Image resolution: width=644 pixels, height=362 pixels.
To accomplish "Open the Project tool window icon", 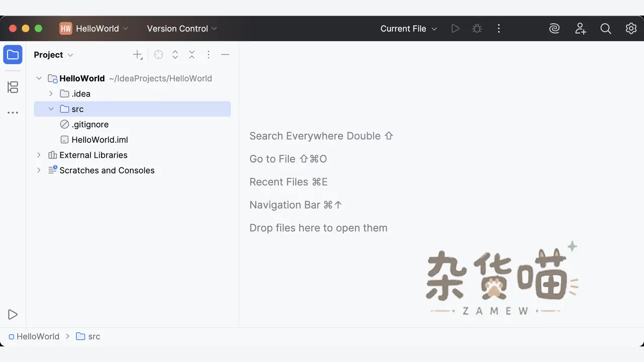I will pos(13,55).
